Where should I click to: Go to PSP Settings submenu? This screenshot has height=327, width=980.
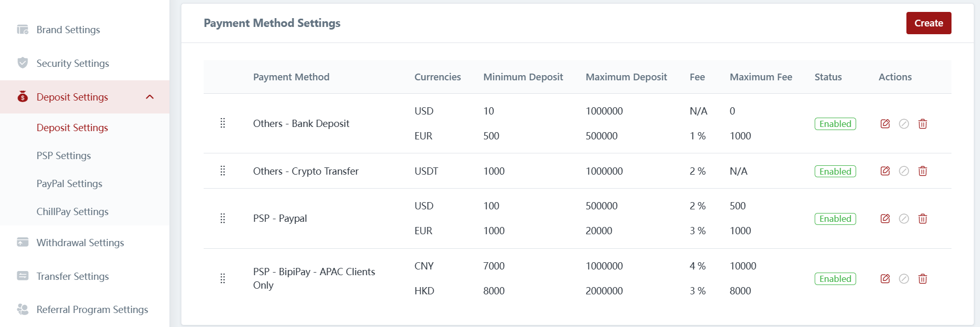pos(63,155)
